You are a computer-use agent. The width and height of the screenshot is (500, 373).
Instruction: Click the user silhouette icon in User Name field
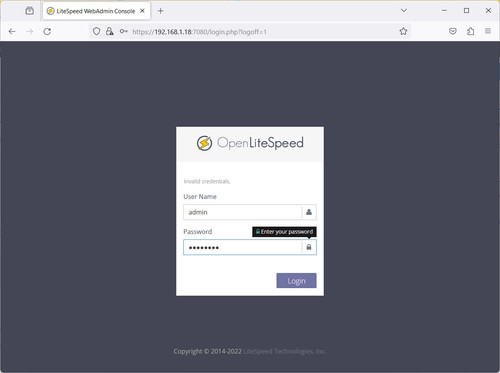tap(309, 212)
